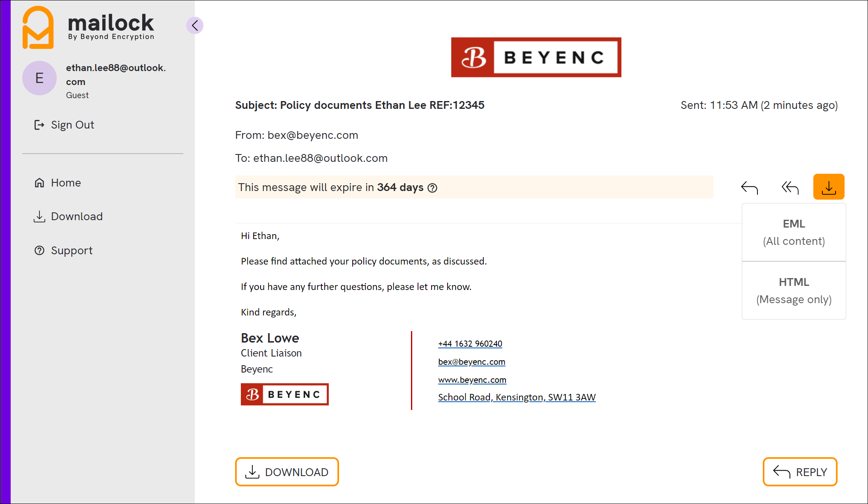Viewport: 868px width, 504px height.
Task: Go to Home in the sidebar
Action: point(58,183)
